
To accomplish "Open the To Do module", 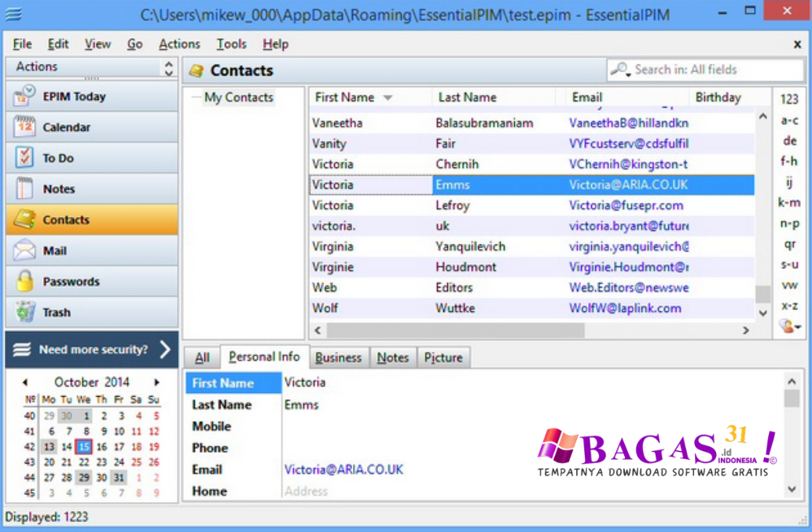I will [x=92, y=159].
